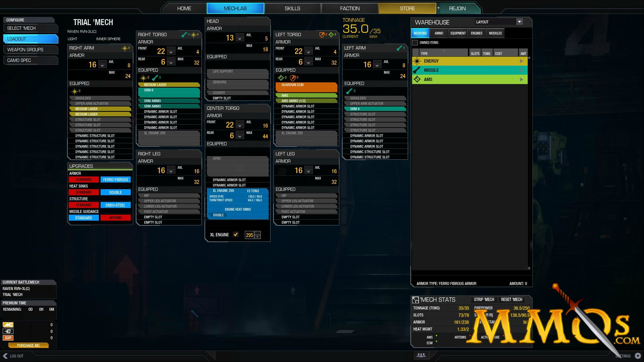Click the GXP icon

(x=8, y=338)
